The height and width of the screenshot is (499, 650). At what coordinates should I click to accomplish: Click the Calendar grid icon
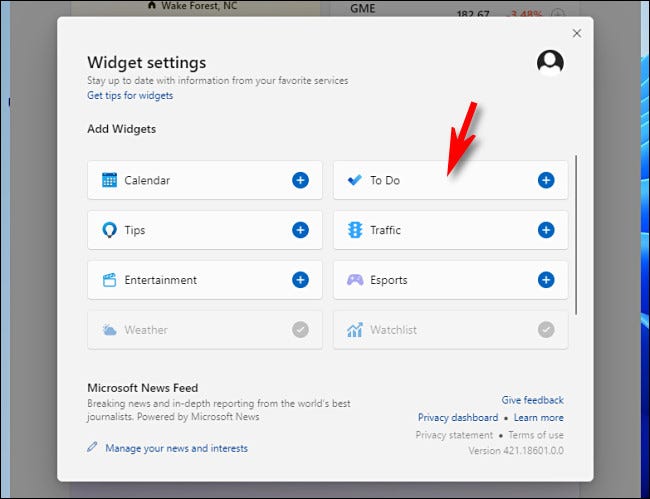(x=109, y=180)
